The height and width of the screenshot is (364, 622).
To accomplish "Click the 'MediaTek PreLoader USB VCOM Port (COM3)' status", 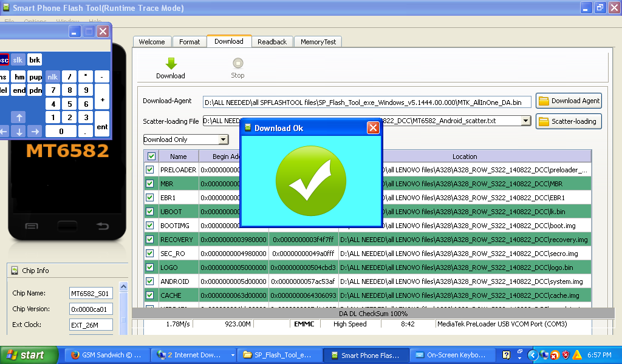I will pyautogui.click(x=502, y=324).
